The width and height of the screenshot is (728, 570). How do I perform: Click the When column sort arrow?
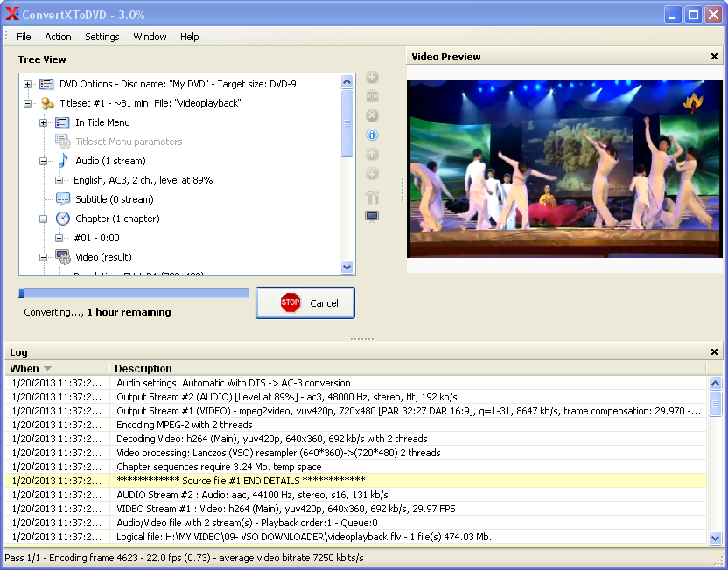pos(47,369)
